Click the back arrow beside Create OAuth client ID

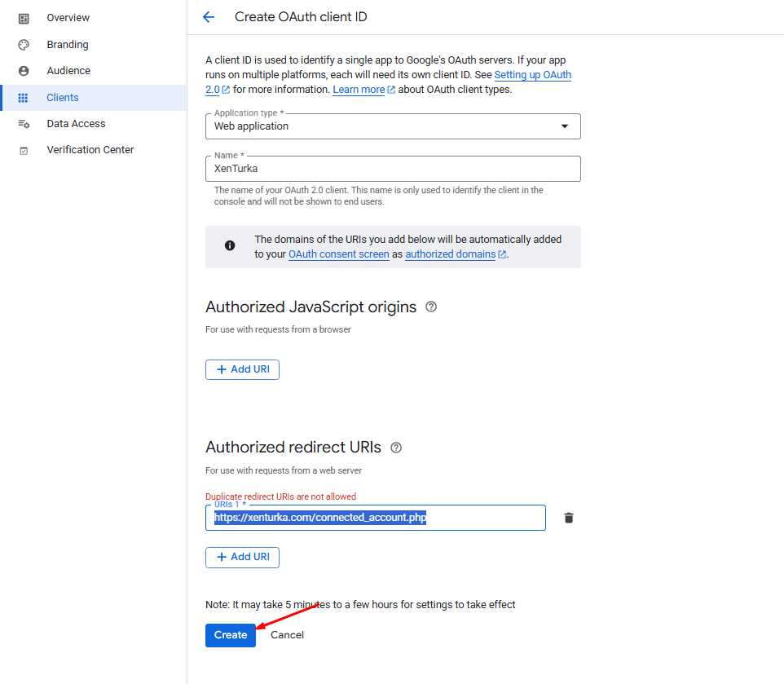click(209, 17)
